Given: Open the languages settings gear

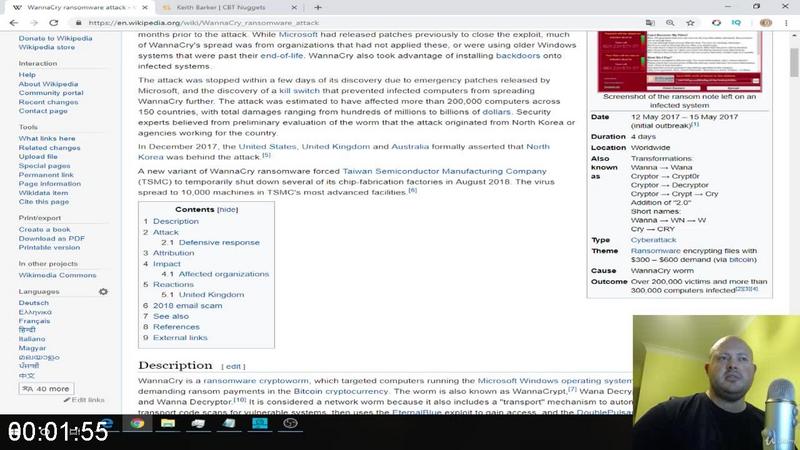Looking at the screenshot, I should tap(103, 292).
